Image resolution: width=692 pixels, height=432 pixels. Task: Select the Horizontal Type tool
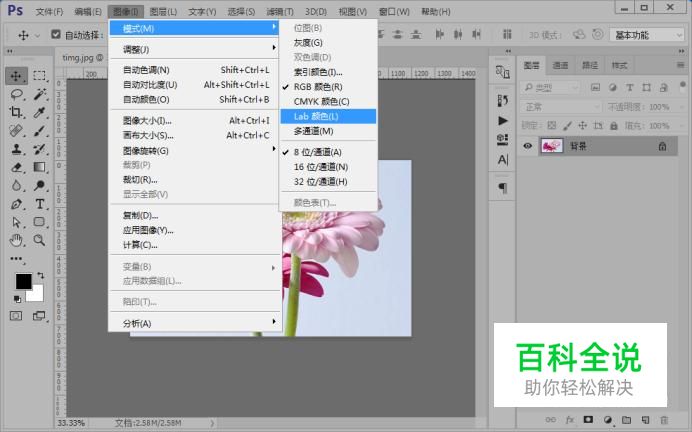(x=40, y=204)
